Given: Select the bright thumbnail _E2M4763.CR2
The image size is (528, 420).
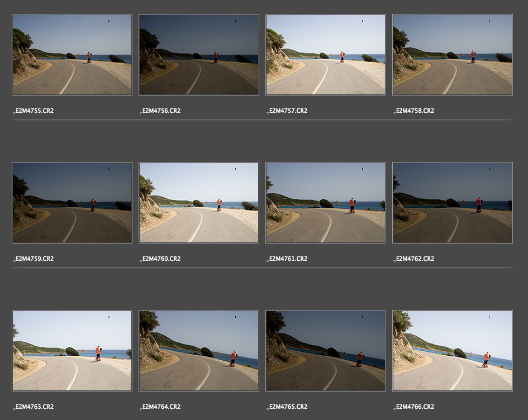Looking at the screenshot, I should point(72,351).
